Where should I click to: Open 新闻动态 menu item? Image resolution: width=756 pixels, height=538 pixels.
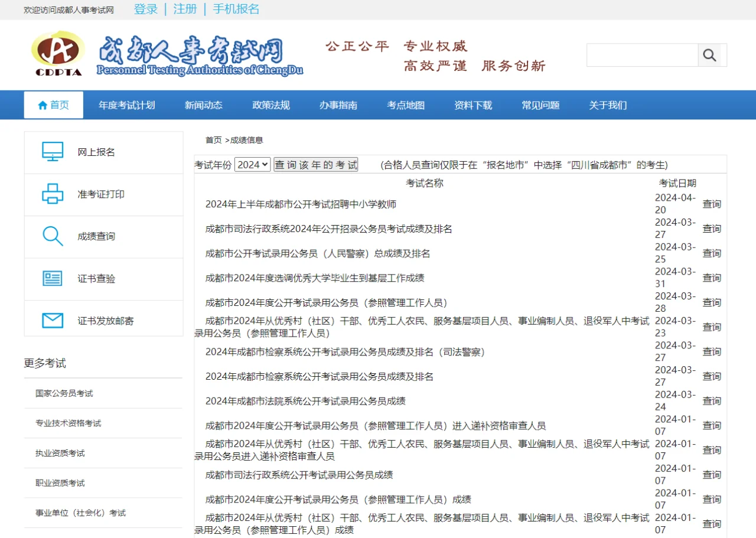pos(204,105)
